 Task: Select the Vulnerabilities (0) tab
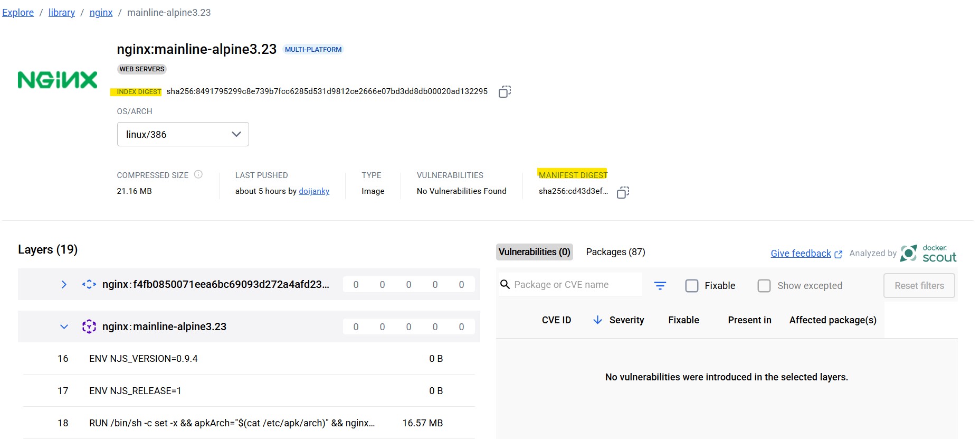click(534, 252)
